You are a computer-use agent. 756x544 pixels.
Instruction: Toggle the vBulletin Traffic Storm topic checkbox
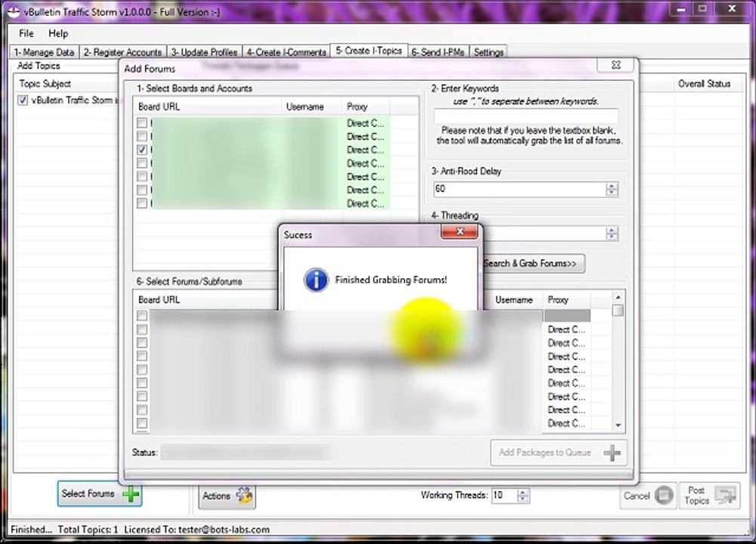[x=23, y=100]
